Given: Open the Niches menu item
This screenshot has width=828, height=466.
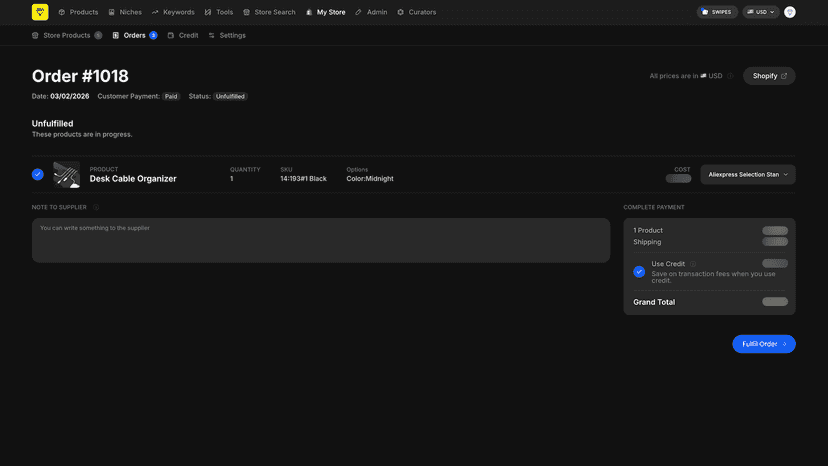Looking at the screenshot, I should [125, 12].
